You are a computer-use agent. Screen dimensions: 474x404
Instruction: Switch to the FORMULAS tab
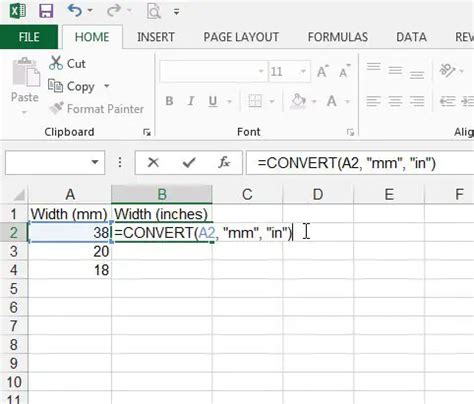[338, 37]
